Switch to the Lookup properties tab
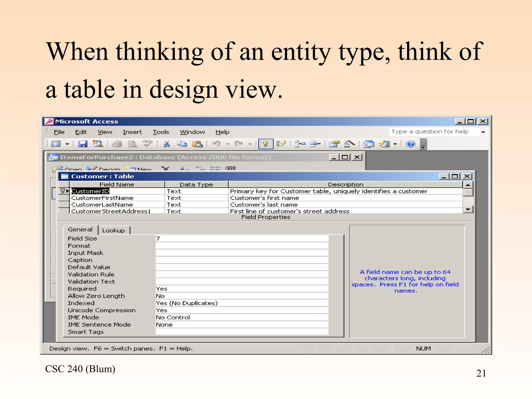Screen dimensions: 532x399 coord(114,230)
